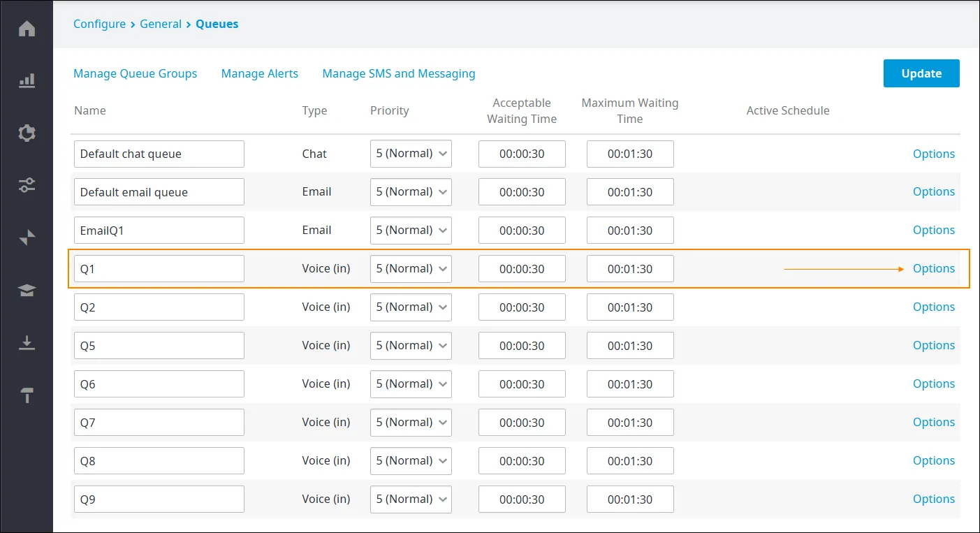Open Options for Default chat queue
This screenshot has height=533, width=980.
coord(934,154)
